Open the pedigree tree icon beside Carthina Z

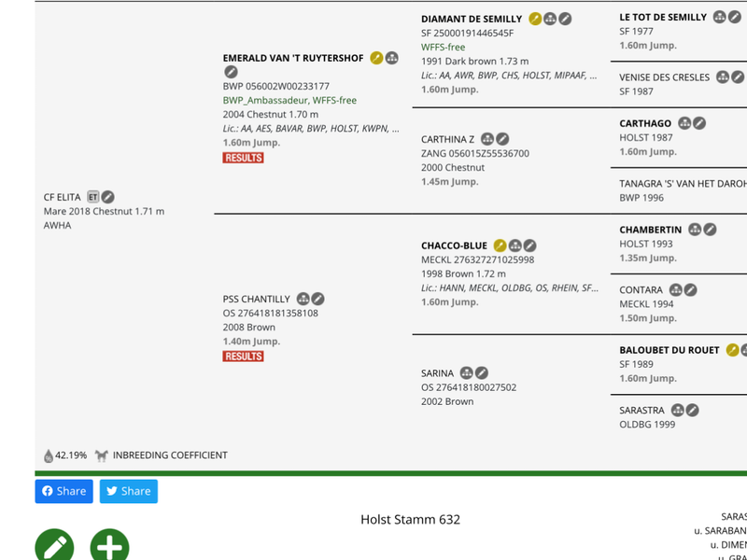(487, 139)
